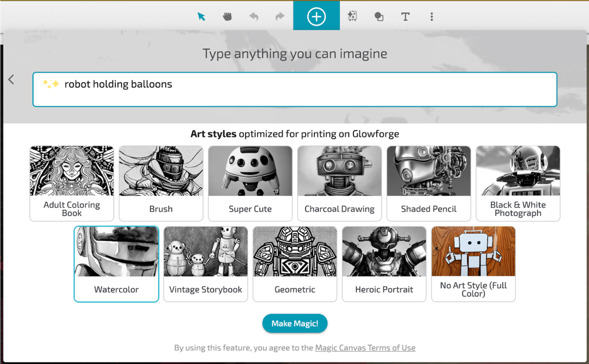Open Magic Canvas Terms of Use link
This screenshot has height=364, width=589.
(365, 348)
